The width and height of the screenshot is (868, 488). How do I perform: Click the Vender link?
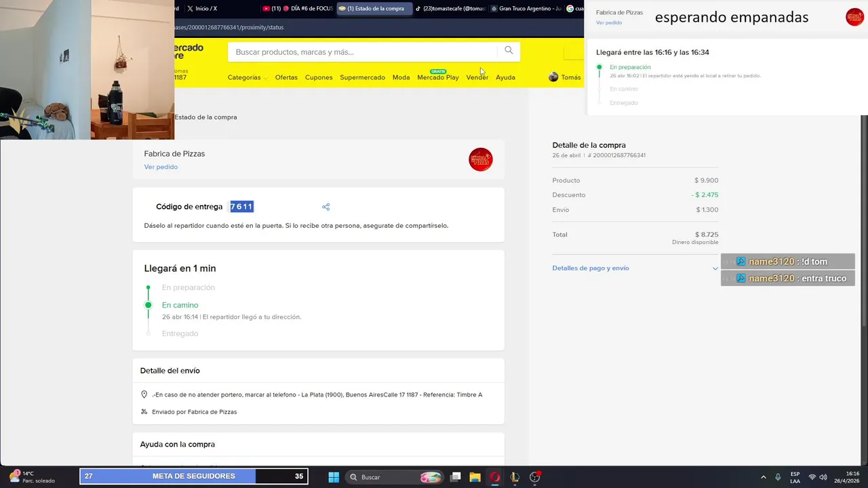477,77
